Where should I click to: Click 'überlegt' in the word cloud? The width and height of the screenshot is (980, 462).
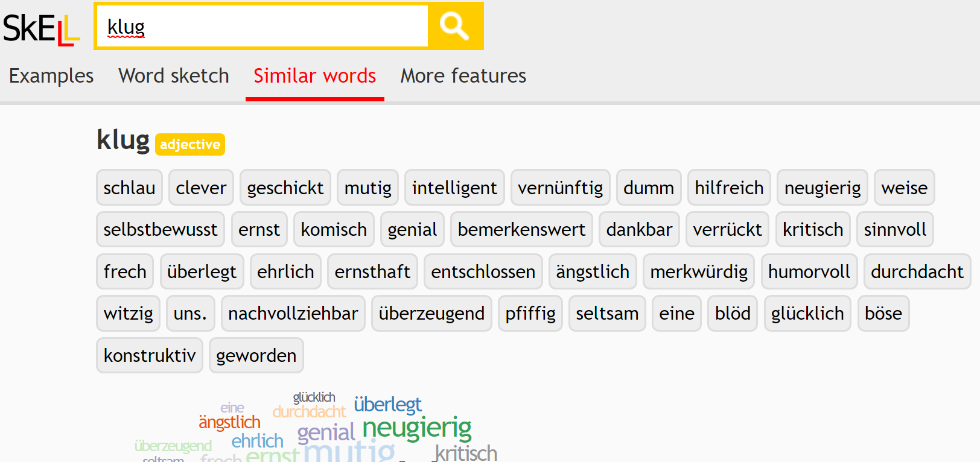click(x=389, y=404)
